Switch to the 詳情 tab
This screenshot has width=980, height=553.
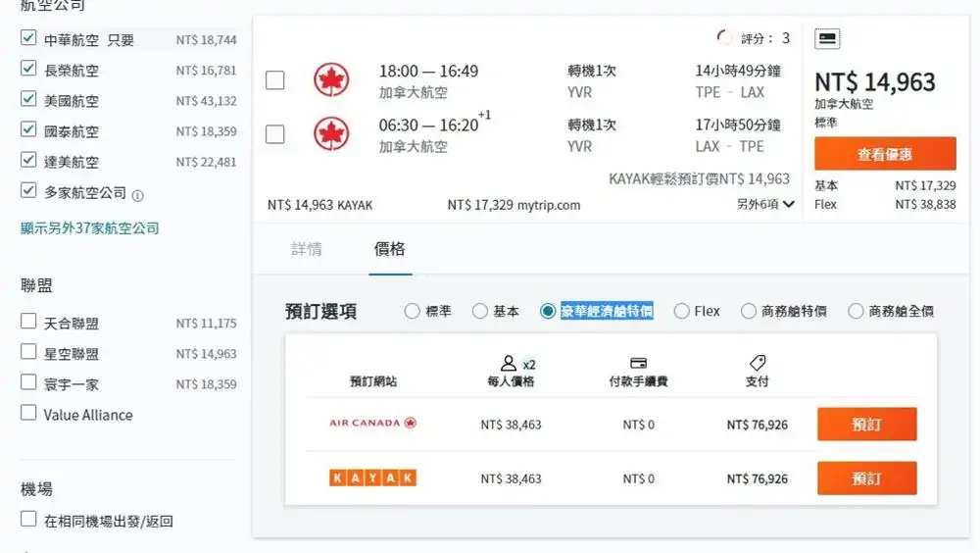click(307, 249)
